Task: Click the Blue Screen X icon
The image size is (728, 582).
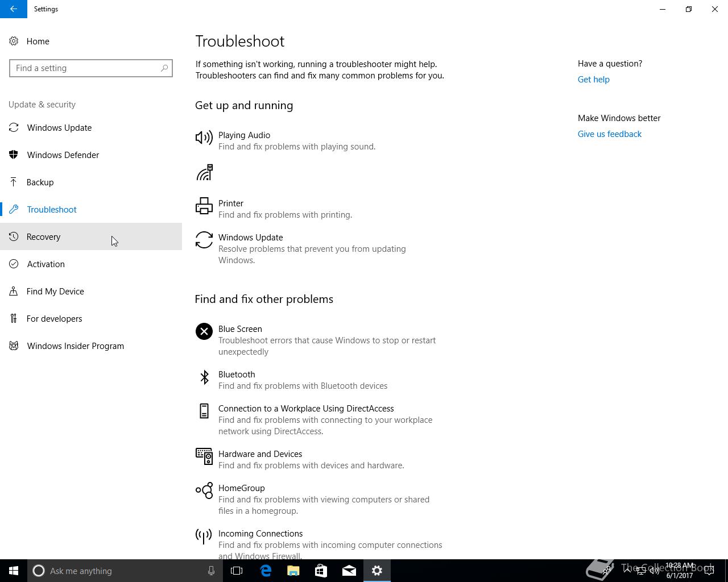Action: pyautogui.click(x=204, y=331)
